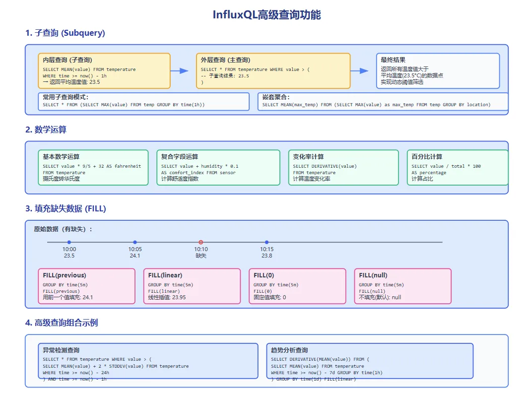
Task: Choose the FILL(null) option box
Action: pos(402,286)
